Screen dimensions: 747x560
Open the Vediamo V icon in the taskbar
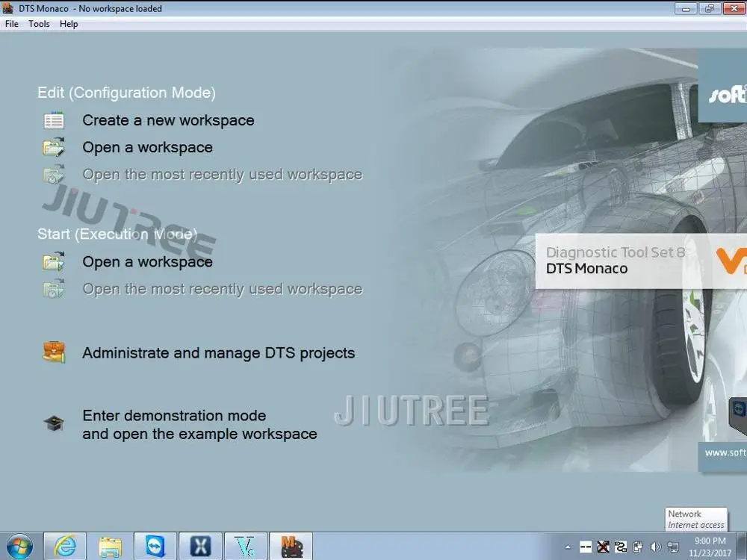pos(246,547)
